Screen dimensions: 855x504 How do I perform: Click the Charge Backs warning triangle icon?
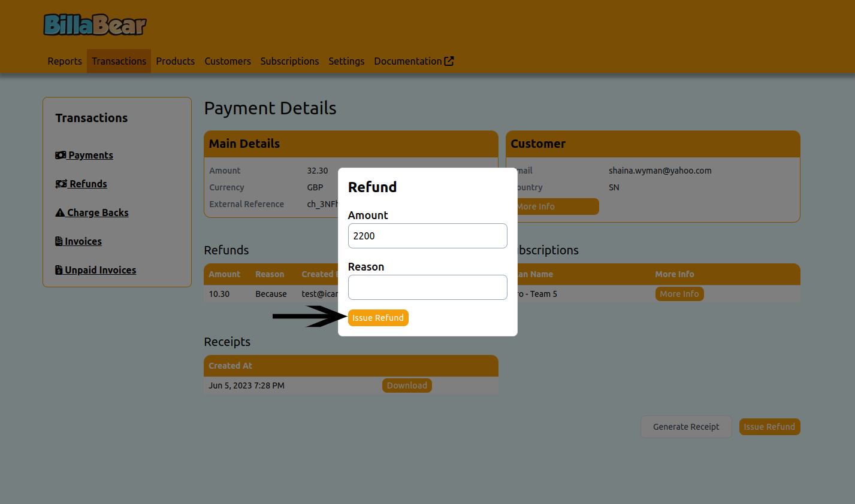point(60,212)
